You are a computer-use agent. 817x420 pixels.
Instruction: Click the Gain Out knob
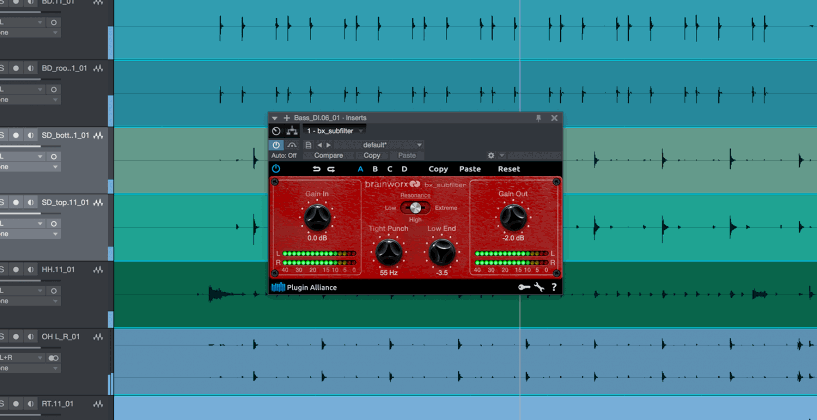pyautogui.click(x=513, y=215)
